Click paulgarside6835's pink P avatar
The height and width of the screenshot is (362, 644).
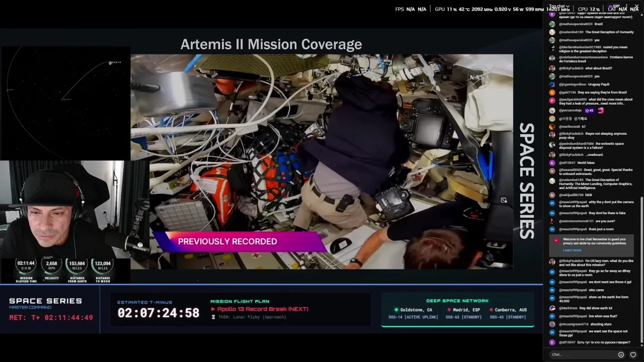[552, 100]
